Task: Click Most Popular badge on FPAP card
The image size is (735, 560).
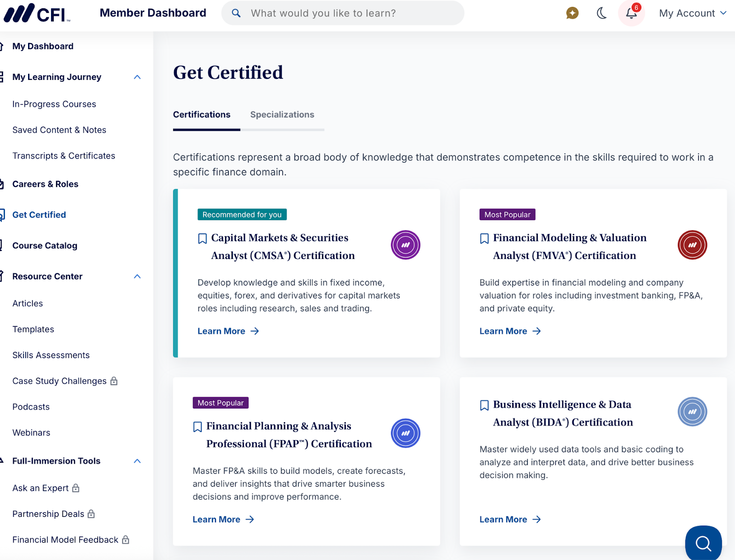Action: (x=220, y=403)
